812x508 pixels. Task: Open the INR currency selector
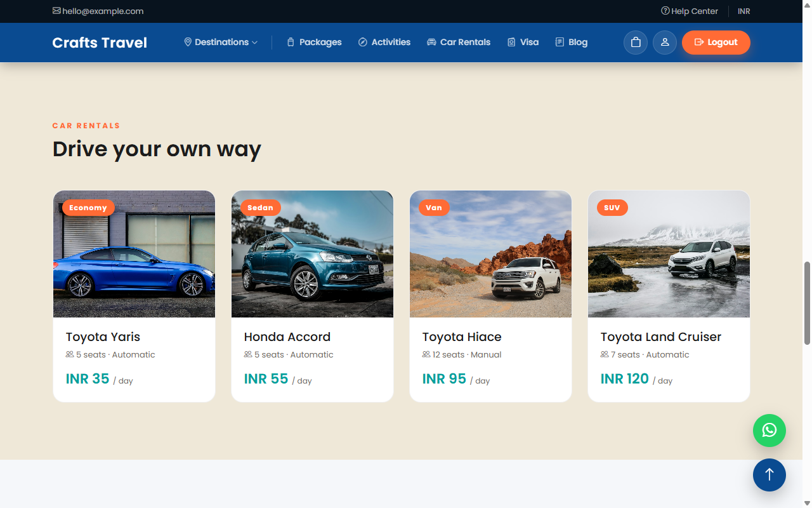[744, 11]
